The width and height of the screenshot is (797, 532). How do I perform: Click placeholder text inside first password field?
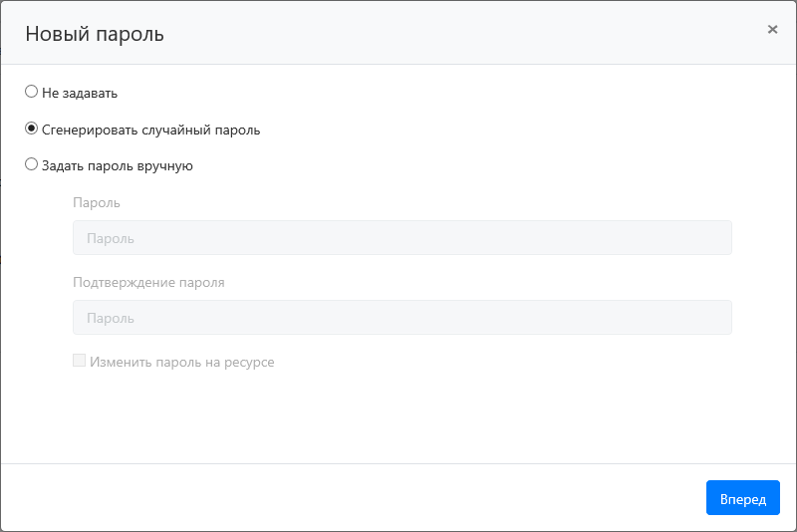(111, 239)
